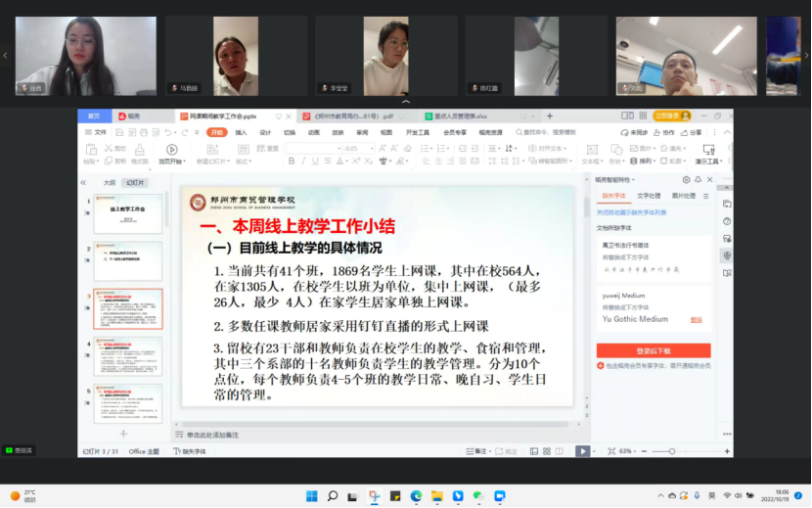
Task: Open Windows Start menu on taskbar
Action: (x=311, y=496)
